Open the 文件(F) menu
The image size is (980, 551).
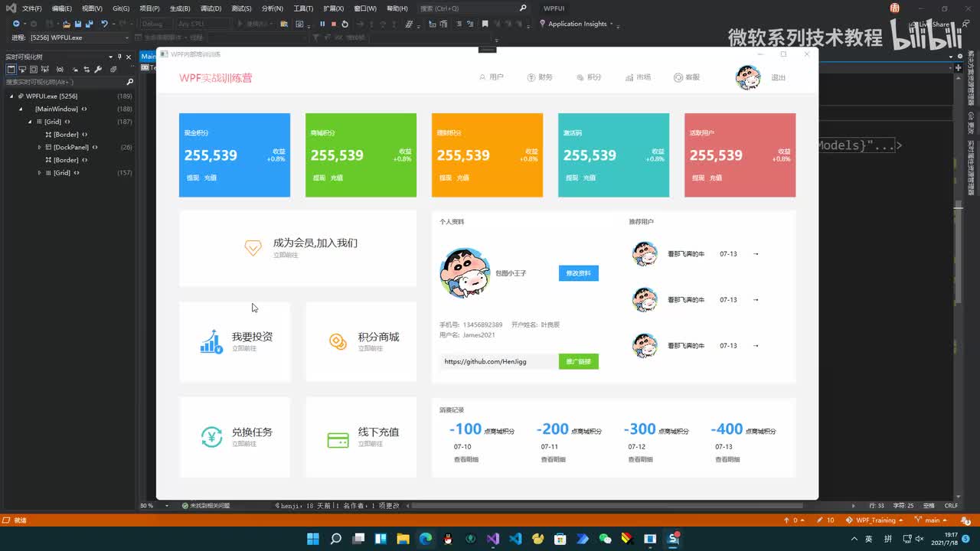tap(32, 8)
